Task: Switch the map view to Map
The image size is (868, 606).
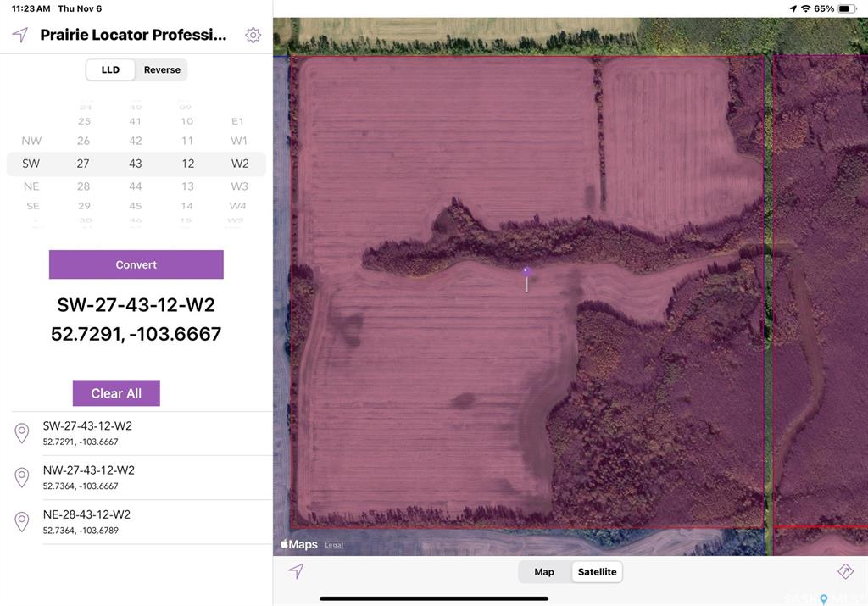Action: [x=543, y=571]
